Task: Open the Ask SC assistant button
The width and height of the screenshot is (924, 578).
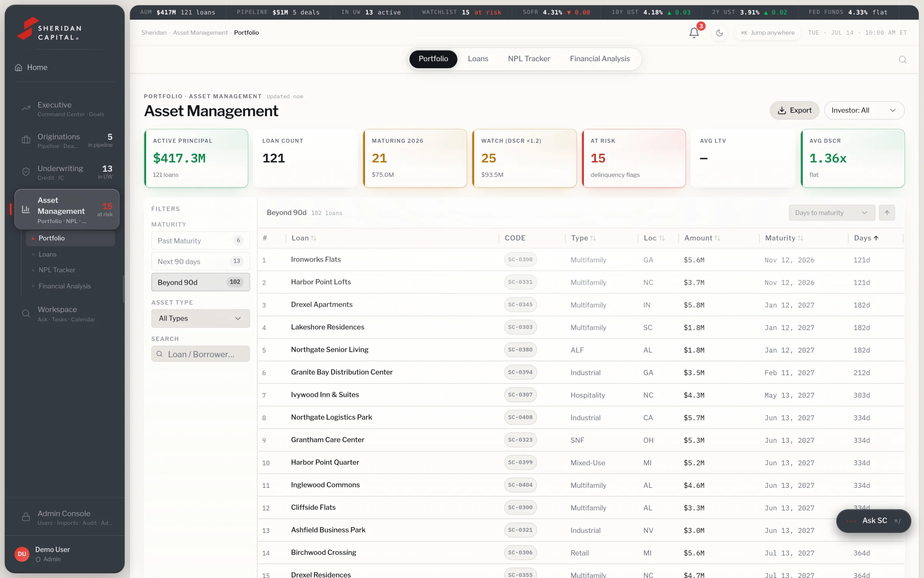Action: tap(873, 521)
